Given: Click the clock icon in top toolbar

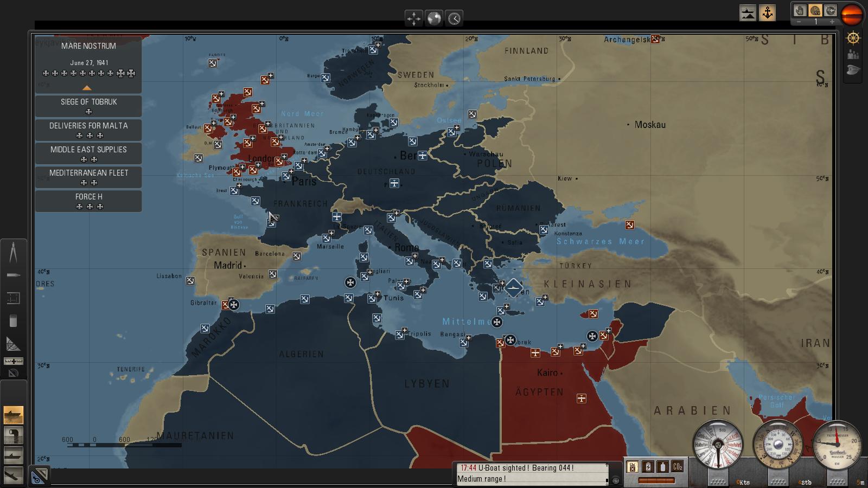Looking at the screenshot, I should pyautogui.click(x=454, y=18).
